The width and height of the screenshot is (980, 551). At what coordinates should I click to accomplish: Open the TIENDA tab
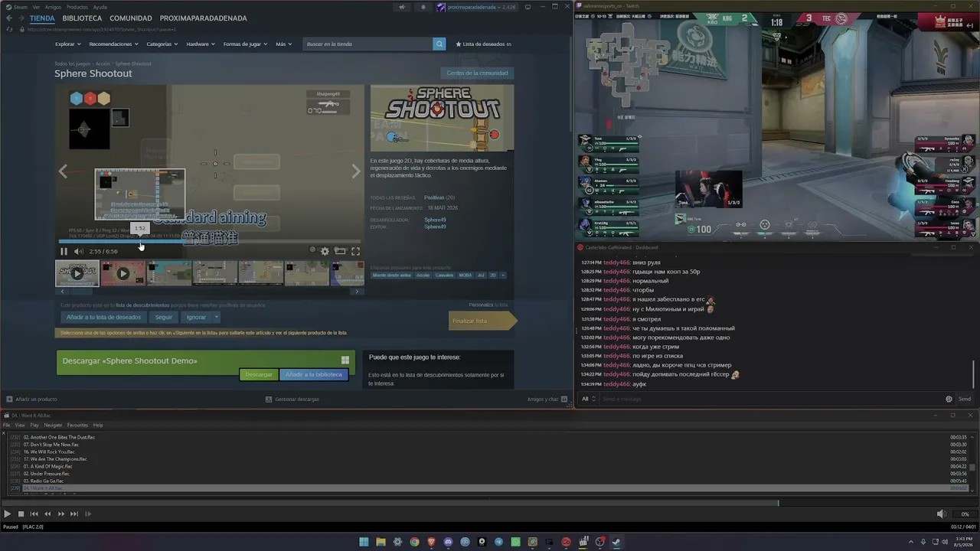point(42,18)
